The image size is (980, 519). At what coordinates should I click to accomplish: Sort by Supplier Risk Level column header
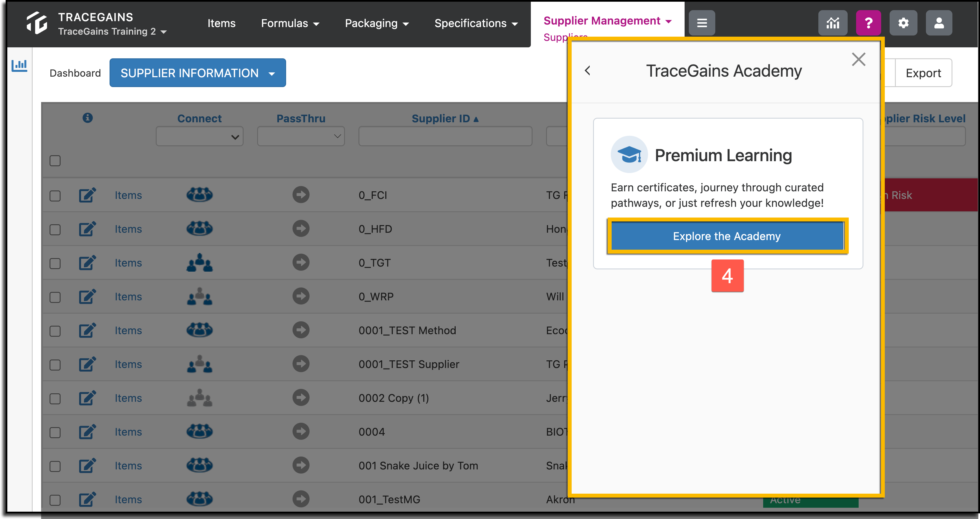[925, 119]
